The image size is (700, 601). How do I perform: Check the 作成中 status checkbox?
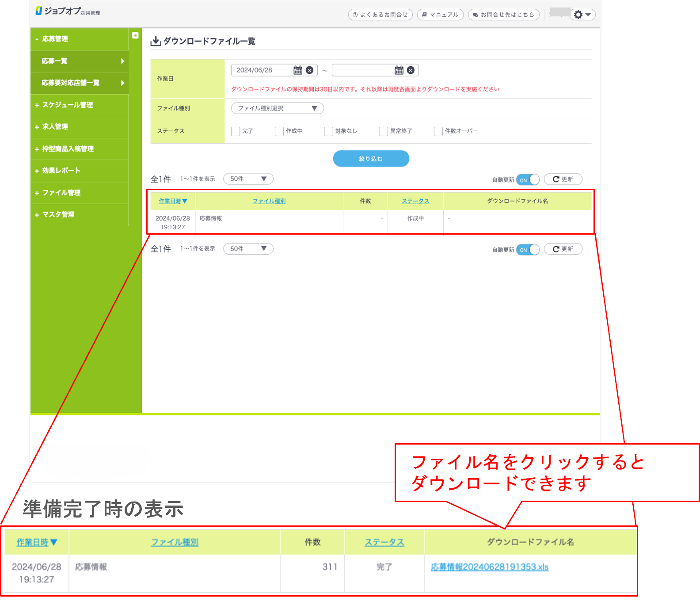279,131
